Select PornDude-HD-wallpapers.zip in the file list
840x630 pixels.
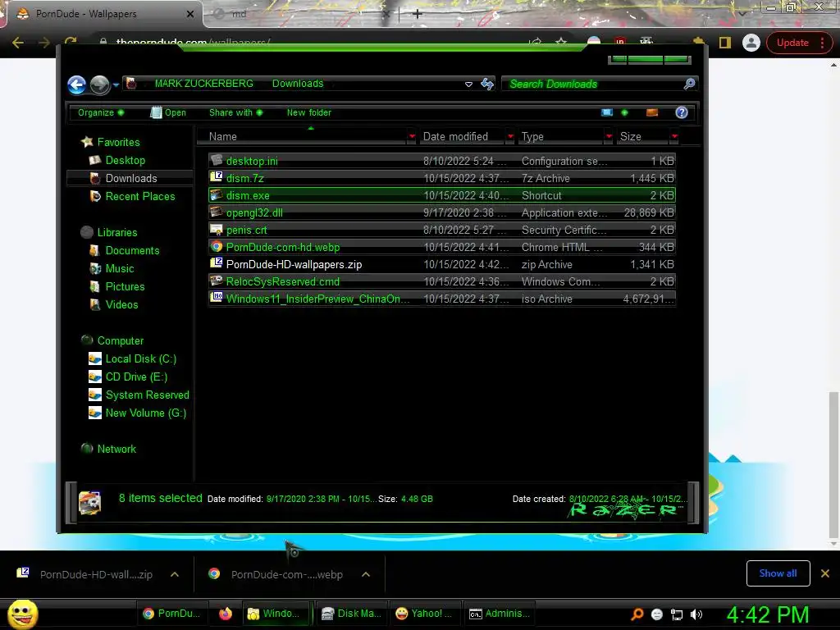[442, 264]
